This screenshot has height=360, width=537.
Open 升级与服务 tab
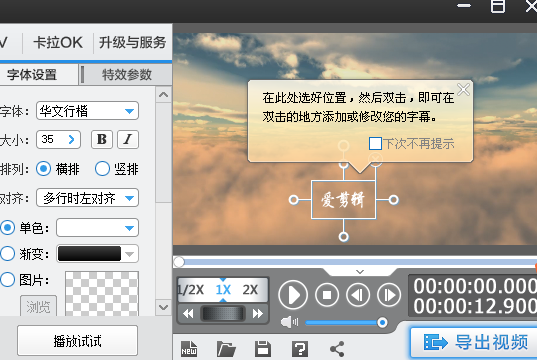pyautogui.click(x=133, y=43)
